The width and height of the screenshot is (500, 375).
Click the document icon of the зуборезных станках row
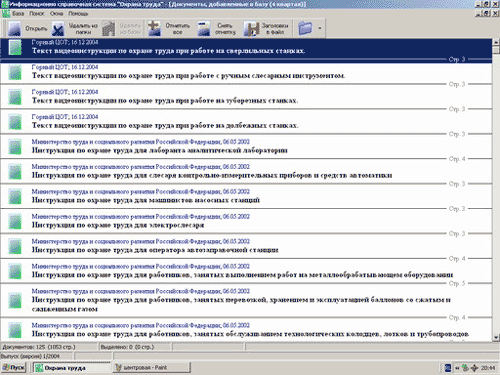click(x=15, y=97)
